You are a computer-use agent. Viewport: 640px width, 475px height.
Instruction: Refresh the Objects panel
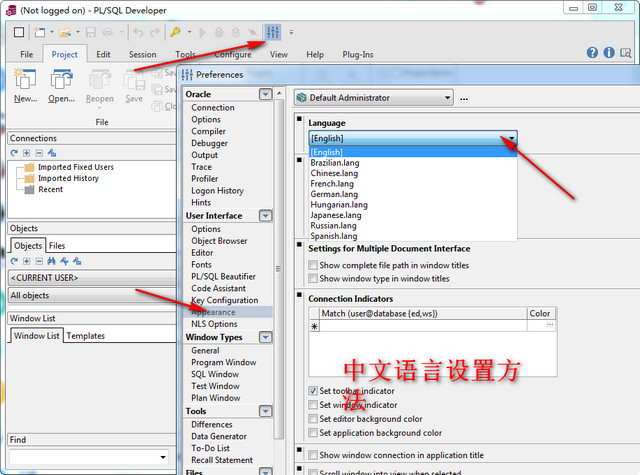[x=14, y=261]
